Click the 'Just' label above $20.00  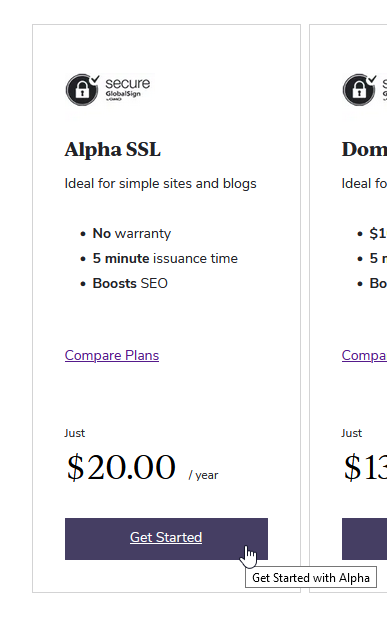[x=75, y=433]
